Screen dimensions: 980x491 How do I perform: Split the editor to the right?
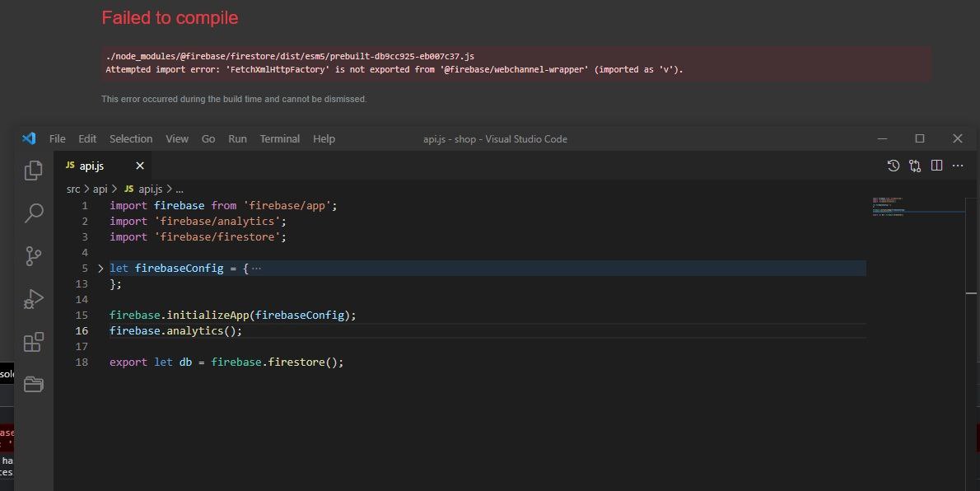pyautogui.click(x=936, y=166)
